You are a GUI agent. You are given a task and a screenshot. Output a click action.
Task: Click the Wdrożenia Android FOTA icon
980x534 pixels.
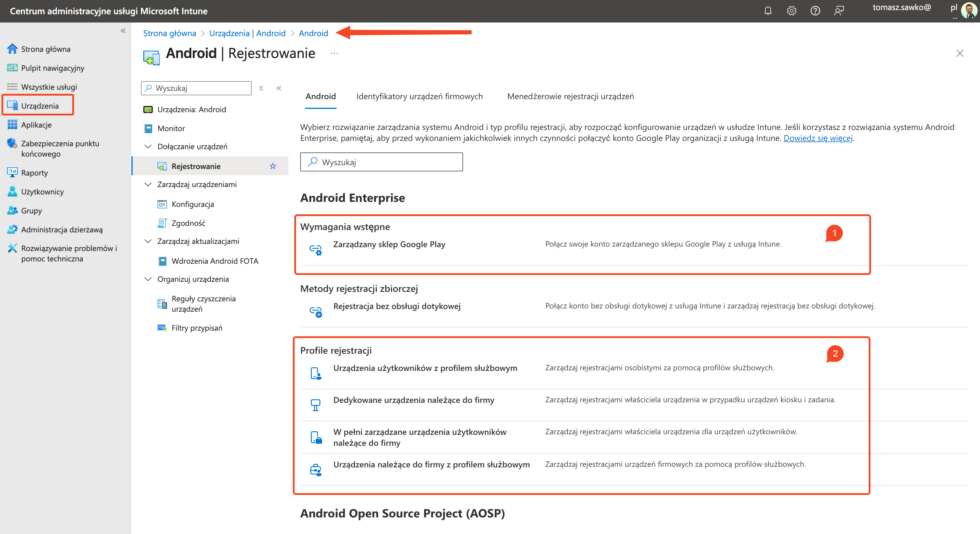point(162,261)
